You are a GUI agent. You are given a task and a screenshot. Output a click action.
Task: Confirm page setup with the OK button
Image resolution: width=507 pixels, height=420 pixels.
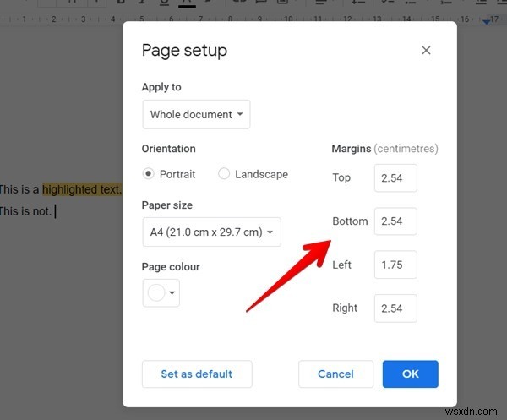(411, 374)
